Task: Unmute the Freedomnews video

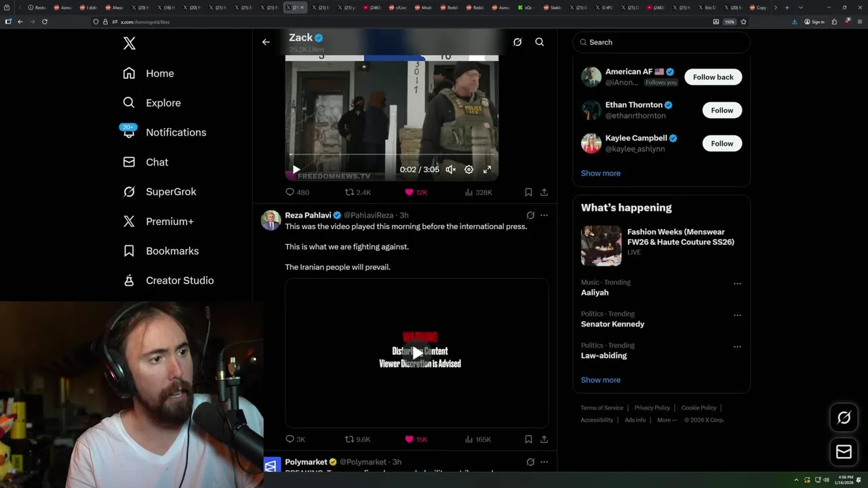Action: (450, 169)
